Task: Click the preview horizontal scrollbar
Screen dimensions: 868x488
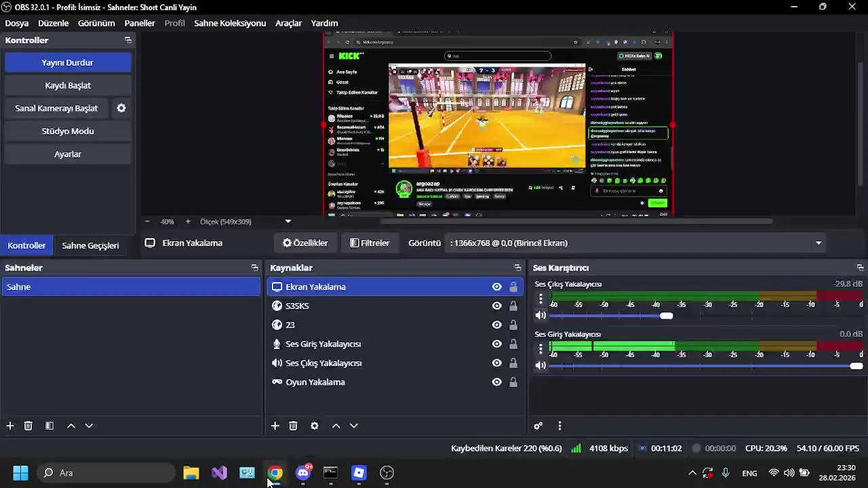Action: click(x=576, y=221)
